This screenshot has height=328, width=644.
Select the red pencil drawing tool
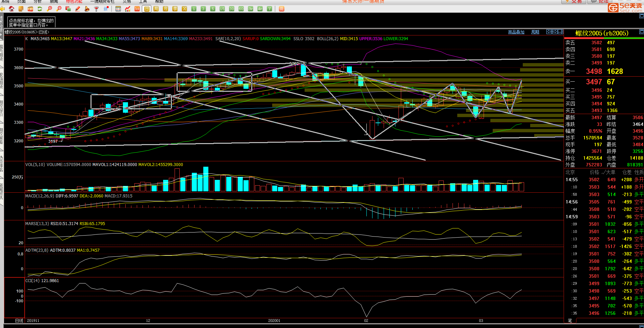click(x=78, y=9)
